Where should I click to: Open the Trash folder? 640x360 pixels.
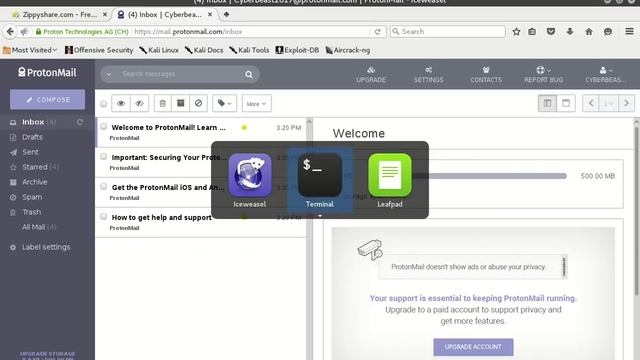click(x=31, y=212)
